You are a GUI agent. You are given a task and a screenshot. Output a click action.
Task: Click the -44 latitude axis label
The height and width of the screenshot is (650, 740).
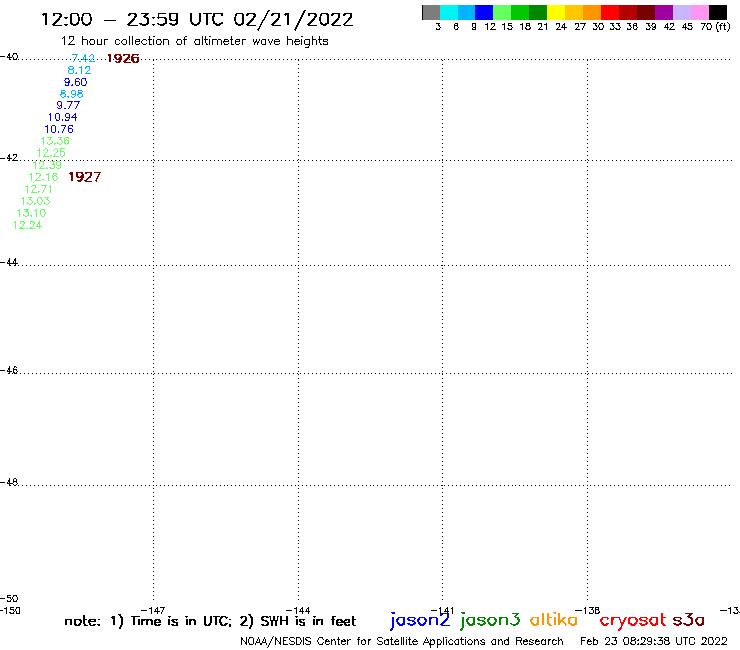click(x=9, y=262)
